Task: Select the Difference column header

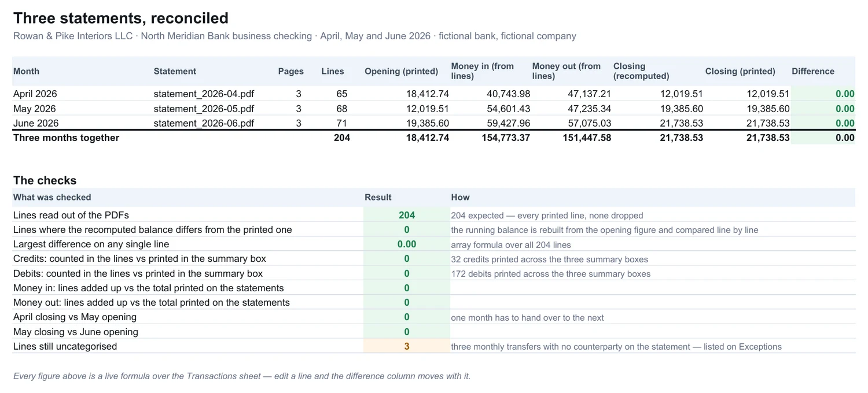Action: click(813, 71)
